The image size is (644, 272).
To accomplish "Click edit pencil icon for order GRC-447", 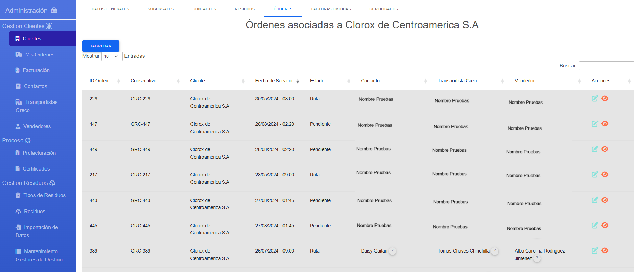I will pos(595,124).
